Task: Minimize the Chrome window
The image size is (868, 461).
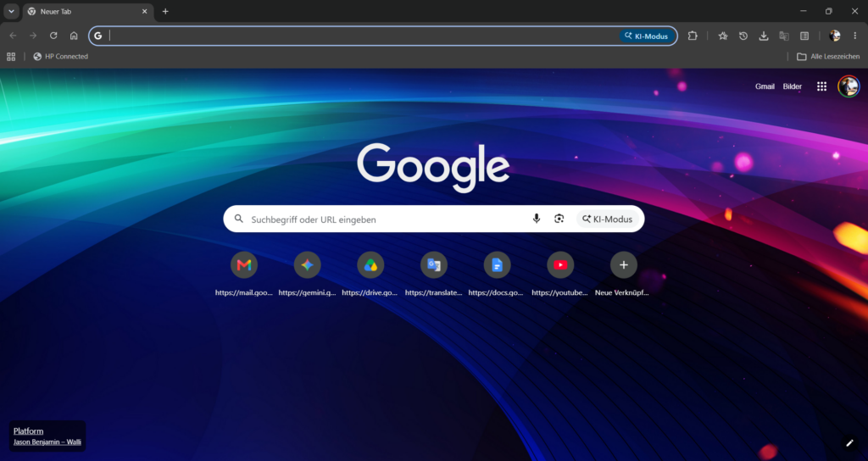Action: point(804,11)
